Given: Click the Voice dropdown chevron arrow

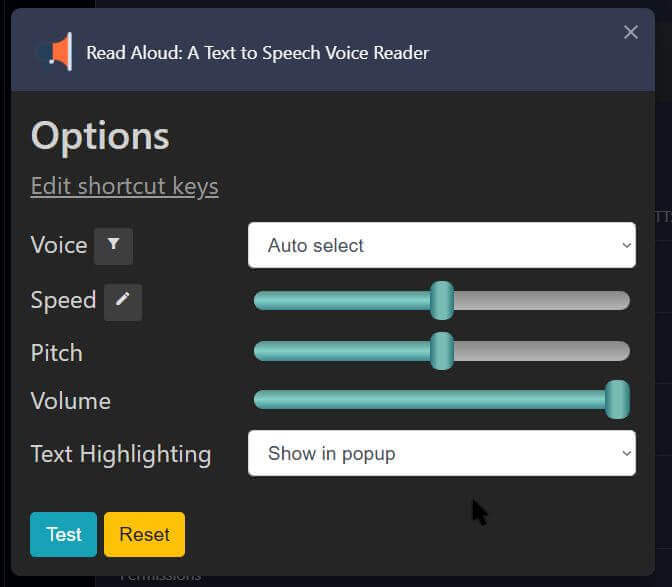Looking at the screenshot, I should coord(626,246).
